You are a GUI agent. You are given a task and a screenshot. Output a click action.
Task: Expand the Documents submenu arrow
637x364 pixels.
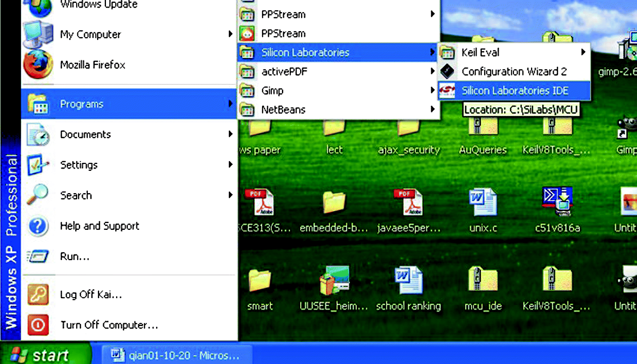(231, 134)
